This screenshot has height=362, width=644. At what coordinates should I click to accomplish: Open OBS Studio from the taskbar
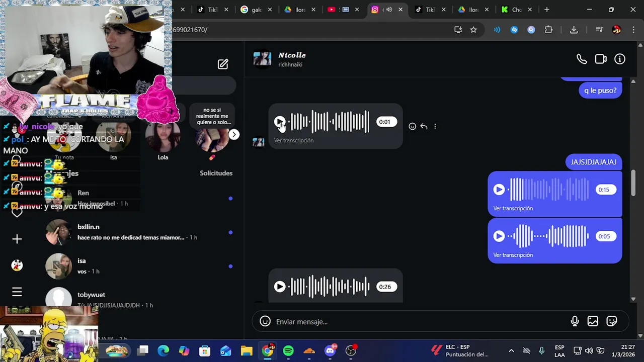click(x=351, y=350)
